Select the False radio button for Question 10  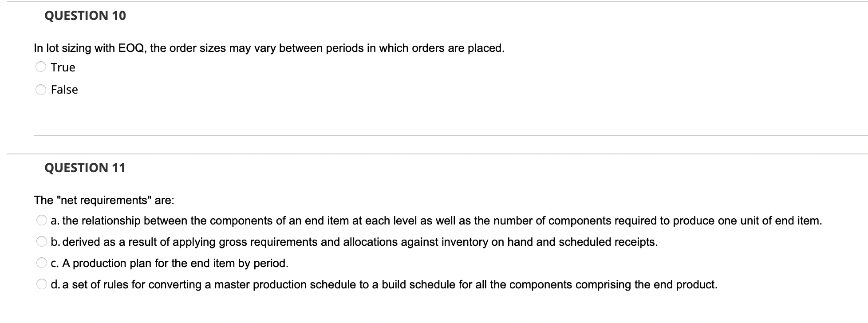[x=41, y=90]
